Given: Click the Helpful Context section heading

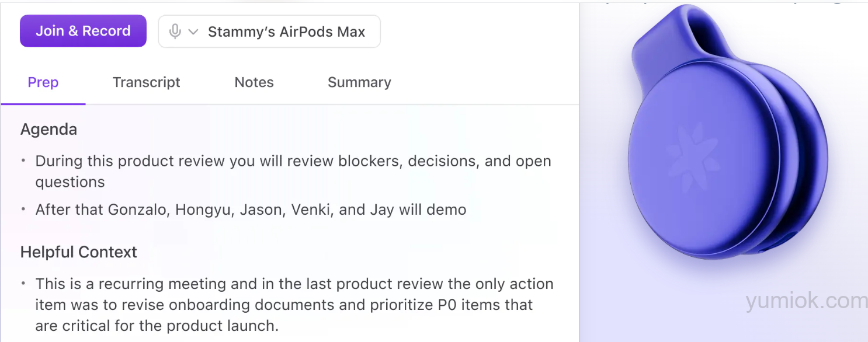Looking at the screenshot, I should [79, 252].
